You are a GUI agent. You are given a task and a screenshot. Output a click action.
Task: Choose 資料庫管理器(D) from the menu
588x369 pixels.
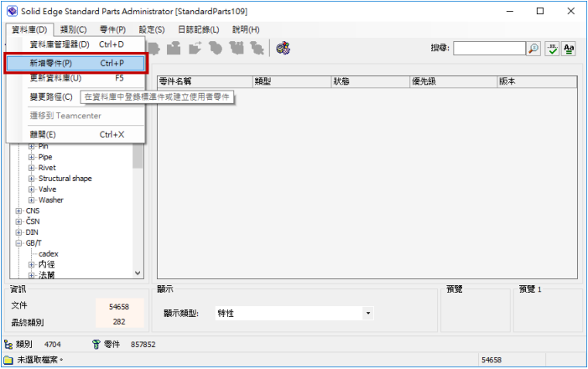coord(75,44)
